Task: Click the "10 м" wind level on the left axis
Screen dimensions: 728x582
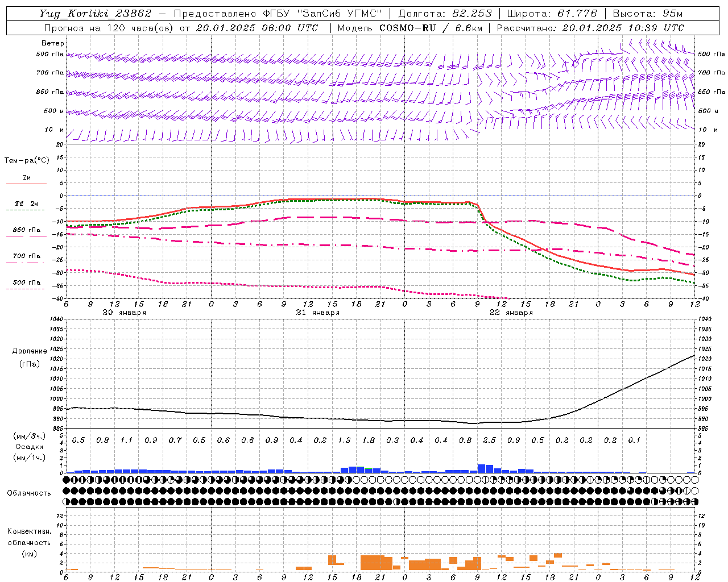Action: pyautogui.click(x=54, y=130)
